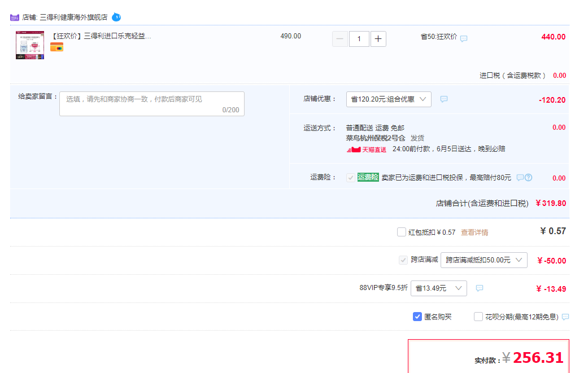
Task: Click the comment icon after 最高赔付80元
Action: coord(520,178)
